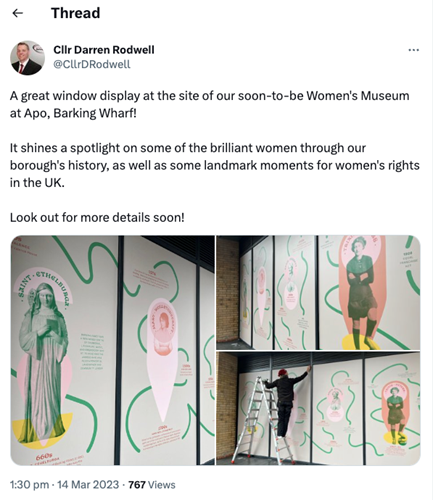This screenshot has width=433, height=500.
Task: Click the man standing on the ladder
Action: click(287, 402)
